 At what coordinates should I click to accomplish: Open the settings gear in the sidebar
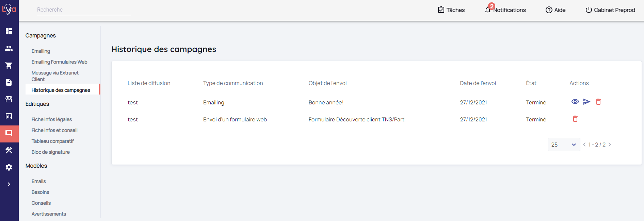click(9, 167)
